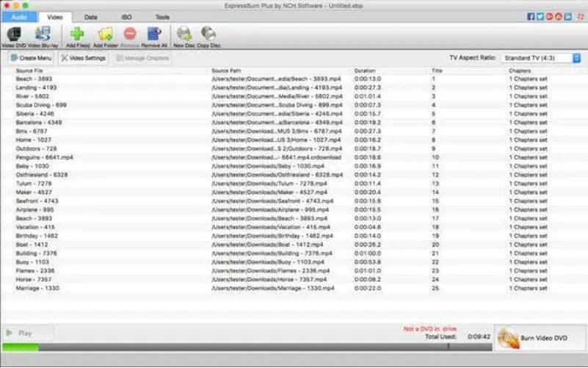Open the Facebook share icon
The height and width of the screenshot is (368, 588).
click(531, 16)
